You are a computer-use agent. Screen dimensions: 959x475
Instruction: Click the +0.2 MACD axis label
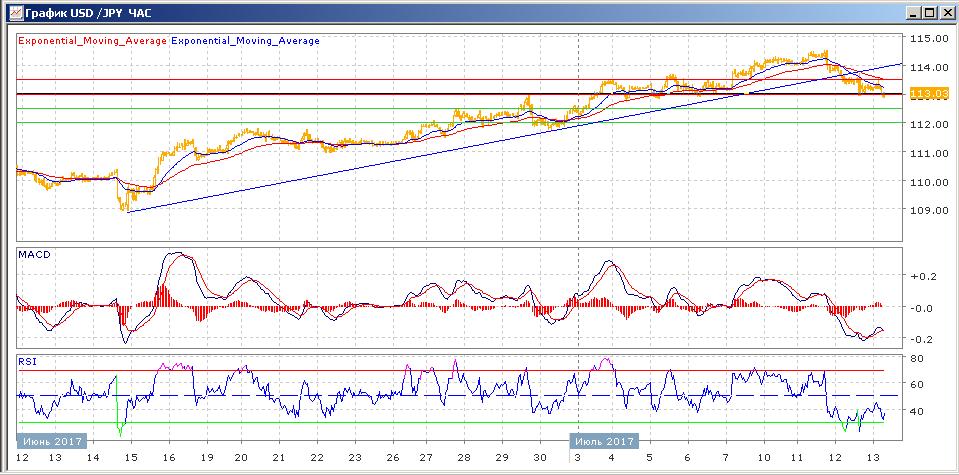(x=924, y=276)
